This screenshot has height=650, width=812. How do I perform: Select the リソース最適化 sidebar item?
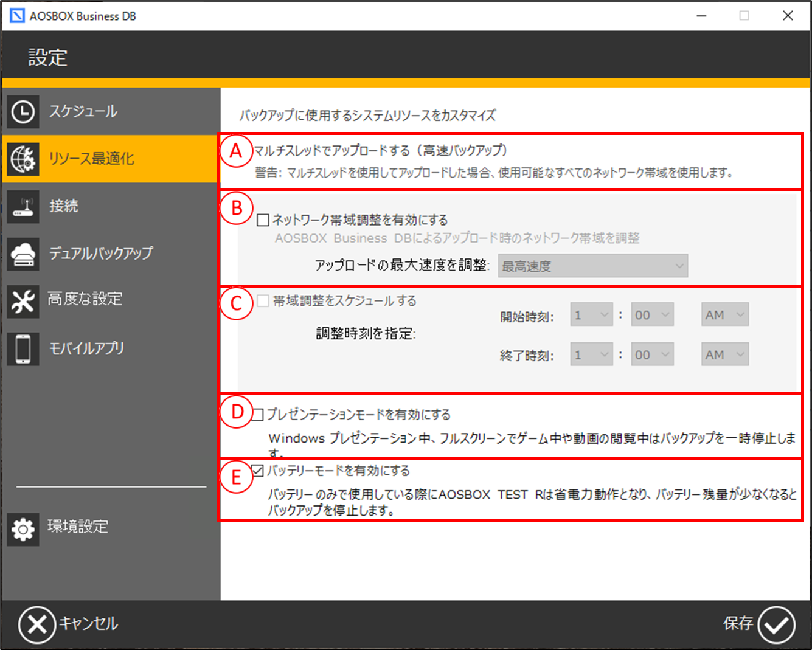(111, 159)
